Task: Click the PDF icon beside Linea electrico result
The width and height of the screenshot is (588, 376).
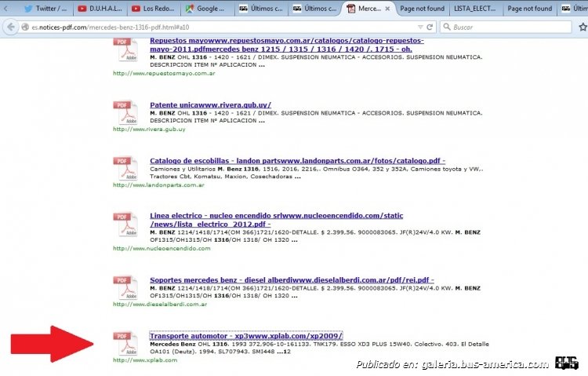Action: [125, 225]
